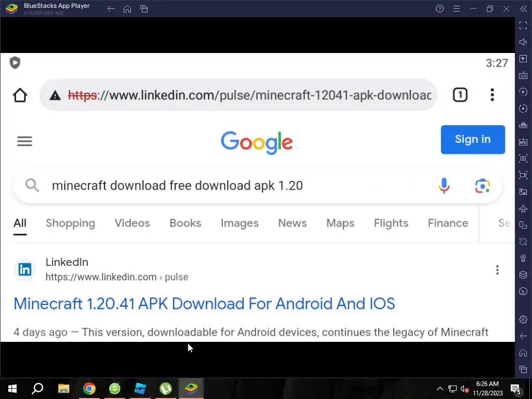Start voice search with microphone icon

tap(444, 185)
